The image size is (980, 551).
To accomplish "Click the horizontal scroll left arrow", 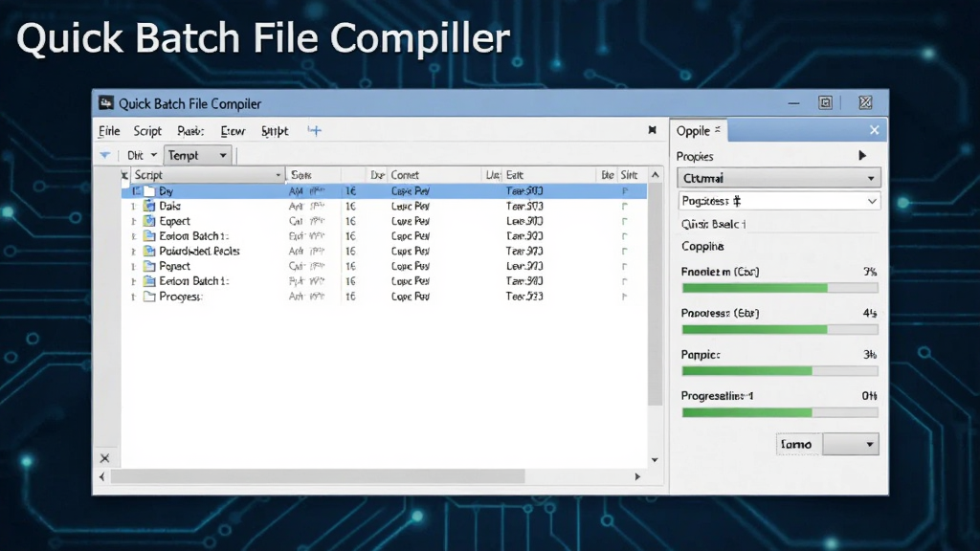I will [102, 476].
